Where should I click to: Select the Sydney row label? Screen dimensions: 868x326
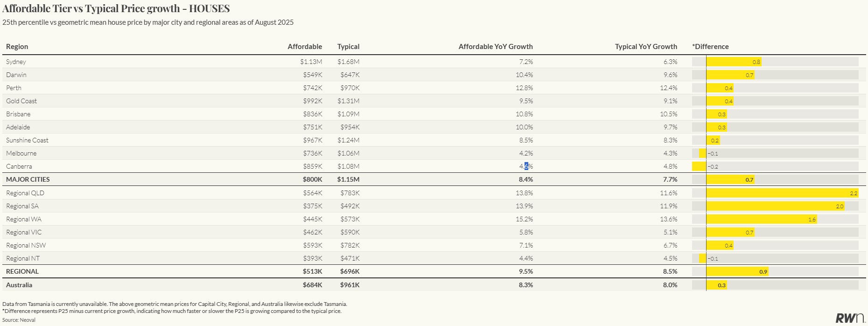[16, 62]
